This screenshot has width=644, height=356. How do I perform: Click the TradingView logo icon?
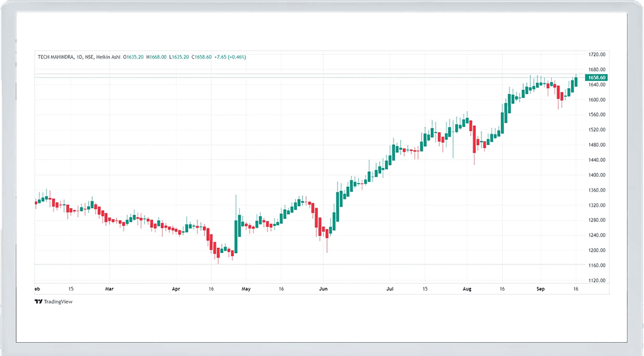tap(38, 301)
